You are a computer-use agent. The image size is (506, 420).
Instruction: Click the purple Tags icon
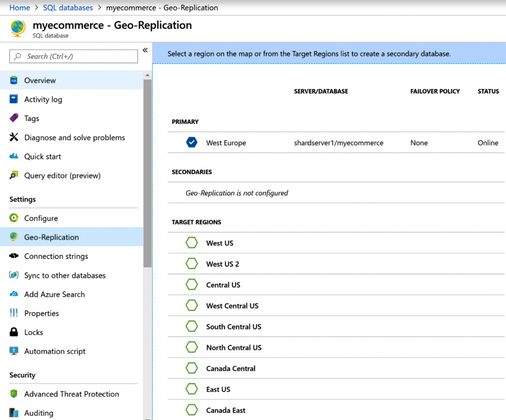click(14, 119)
